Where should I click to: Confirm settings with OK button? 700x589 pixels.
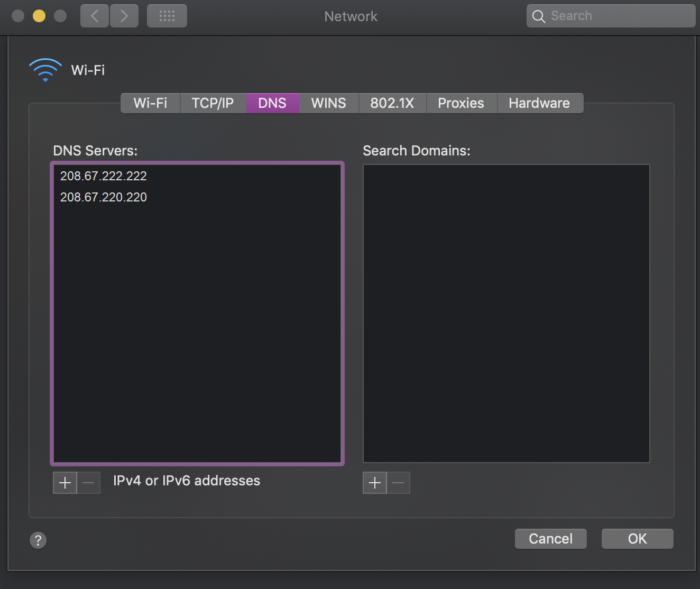tap(638, 539)
